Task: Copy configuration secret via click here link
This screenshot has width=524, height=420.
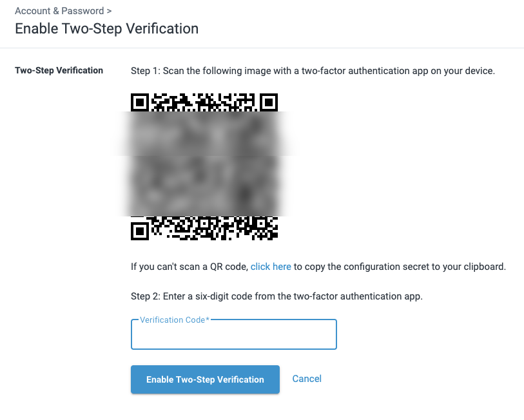Action: pos(271,267)
